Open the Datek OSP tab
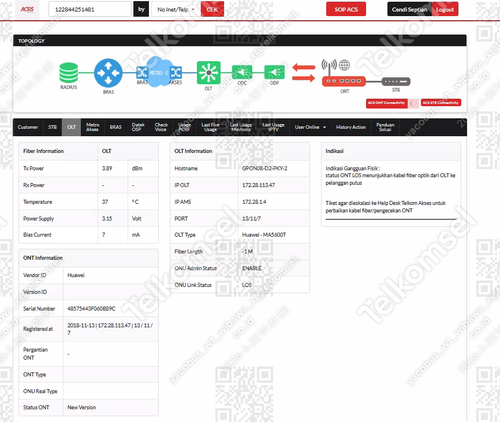This screenshot has height=422, width=500. 138,127
